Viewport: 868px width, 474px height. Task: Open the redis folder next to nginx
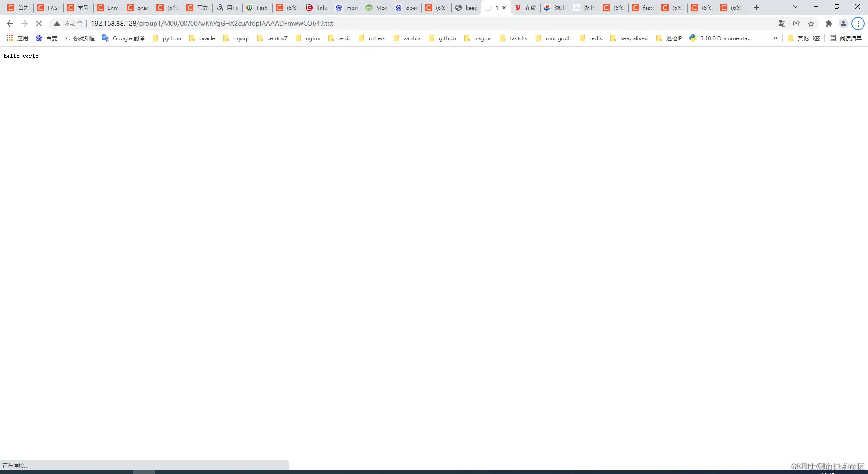340,38
